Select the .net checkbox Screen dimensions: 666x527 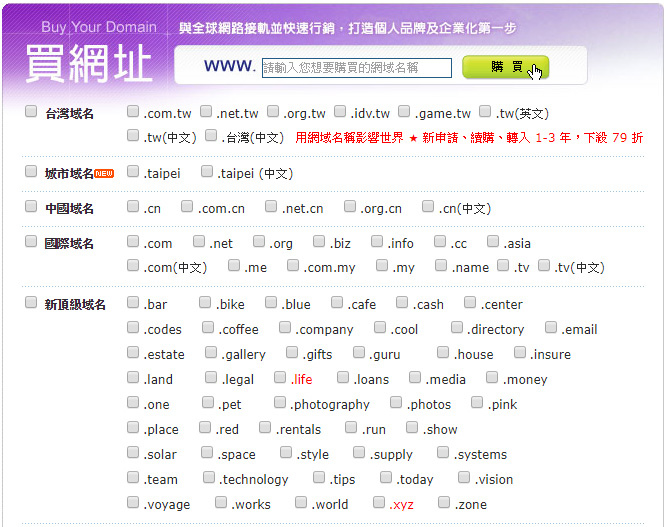pos(199,242)
